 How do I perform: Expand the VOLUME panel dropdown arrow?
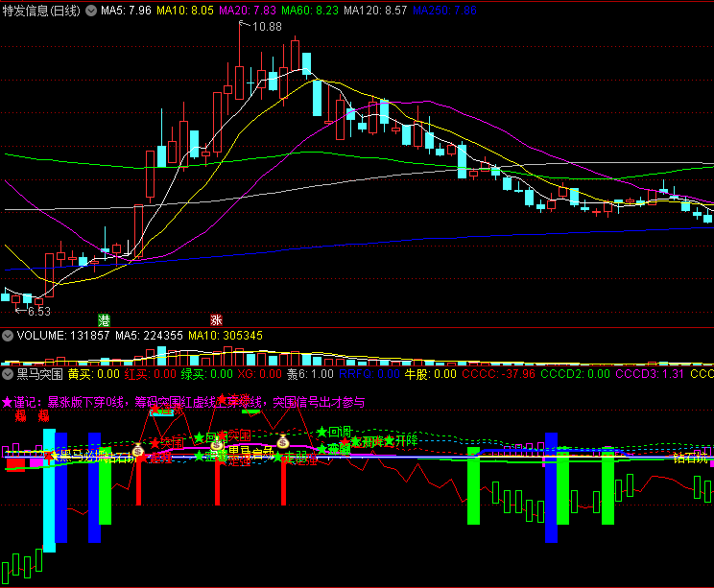(8, 336)
